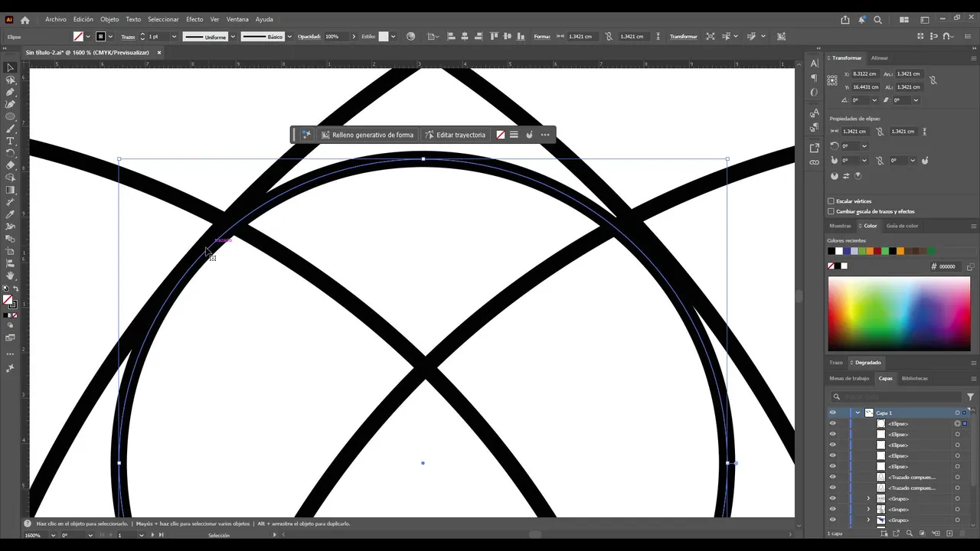Click the constrain width and height proportions link icon in Transformar panel
Image resolution: width=980 pixels, height=551 pixels.
click(933, 80)
